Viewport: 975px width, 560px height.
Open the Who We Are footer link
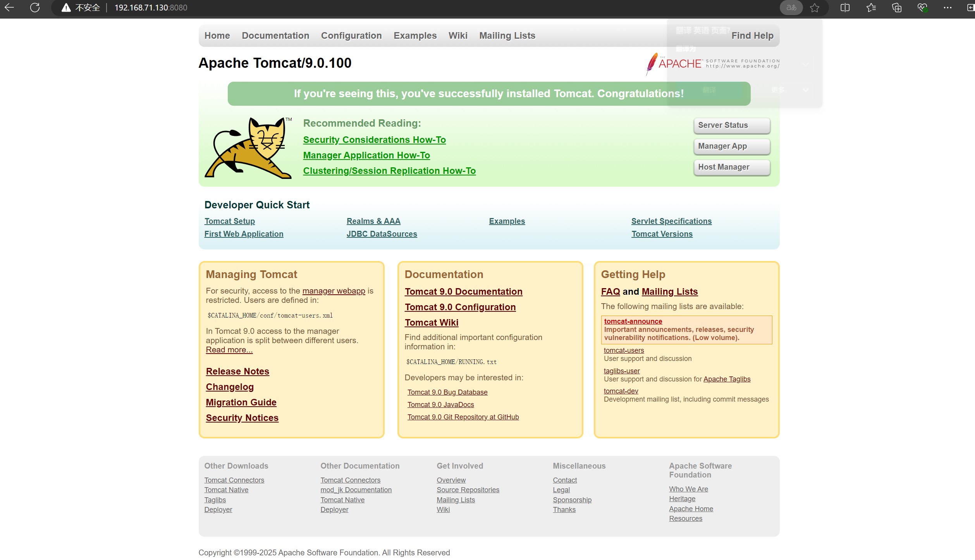(x=688, y=489)
